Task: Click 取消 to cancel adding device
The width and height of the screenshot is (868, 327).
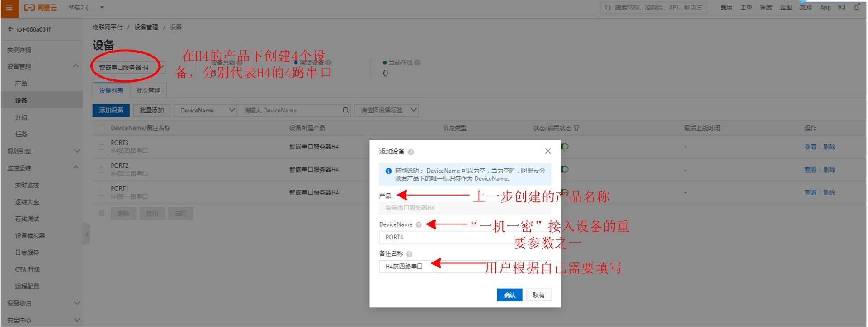Action: click(x=538, y=295)
